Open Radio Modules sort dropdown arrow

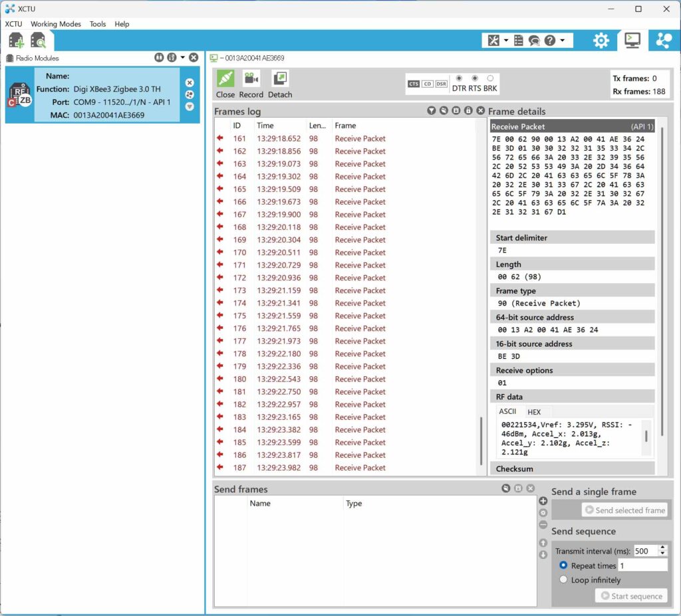coord(183,58)
